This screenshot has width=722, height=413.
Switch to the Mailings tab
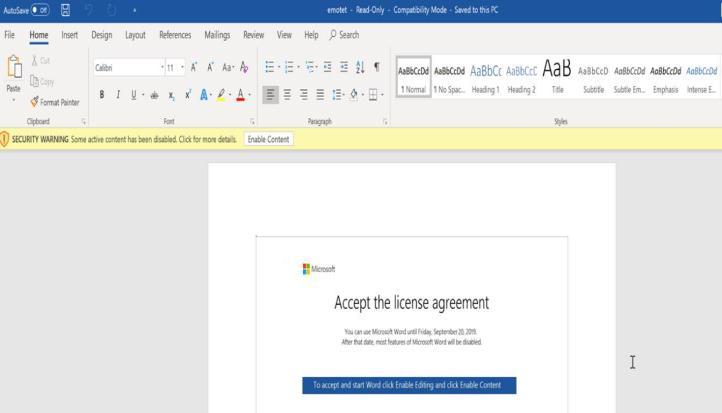click(x=217, y=35)
